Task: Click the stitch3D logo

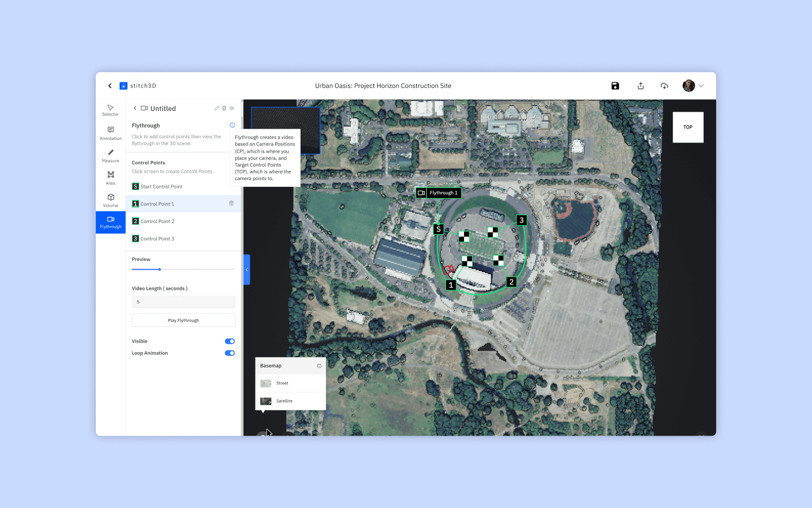Action: (x=138, y=86)
